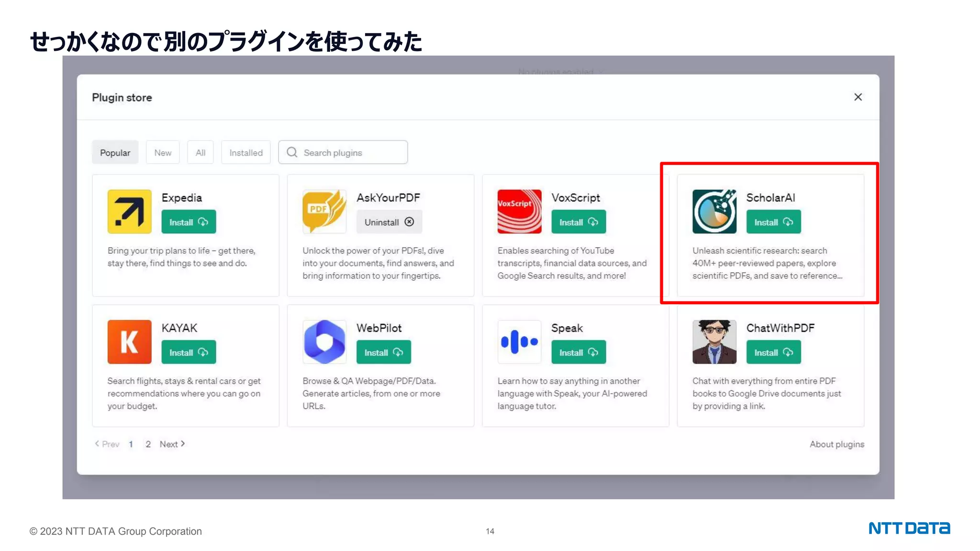
Task: Click the ScholarAI plugin title
Action: (770, 198)
